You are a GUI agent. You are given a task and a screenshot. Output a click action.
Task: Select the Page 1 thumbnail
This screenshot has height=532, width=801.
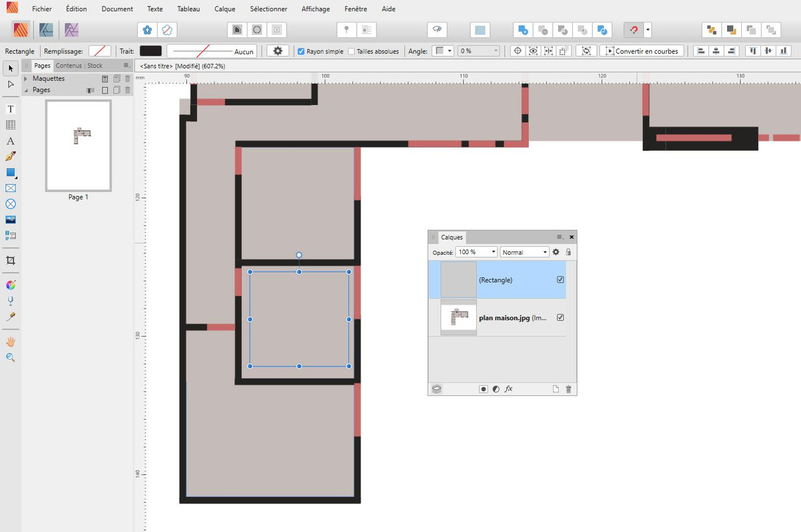78,146
